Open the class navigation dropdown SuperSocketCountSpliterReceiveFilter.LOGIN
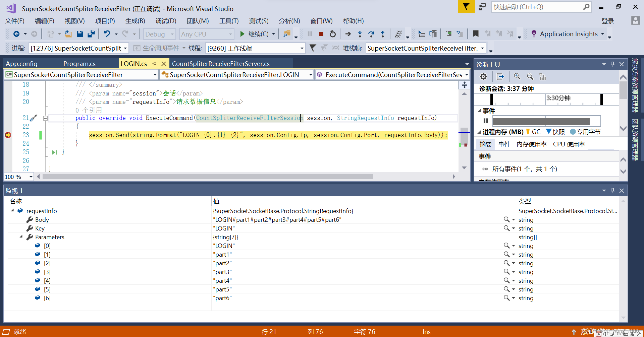Viewport: 644px width, 337px height. click(237, 75)
